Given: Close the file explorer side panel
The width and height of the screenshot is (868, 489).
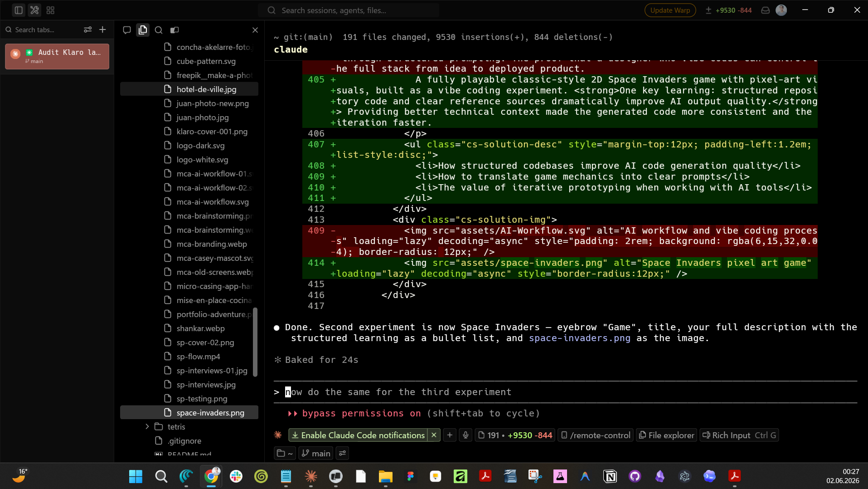Looking at the screenshot, I should (255, 30).
